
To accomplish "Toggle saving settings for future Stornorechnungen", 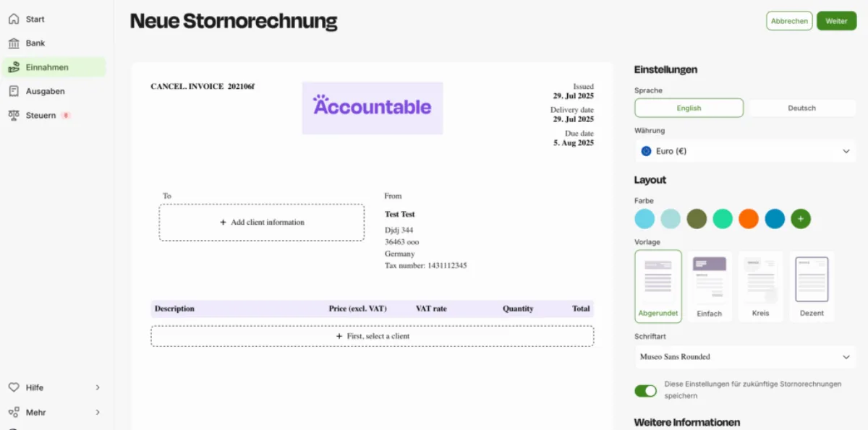I will 645,390.
